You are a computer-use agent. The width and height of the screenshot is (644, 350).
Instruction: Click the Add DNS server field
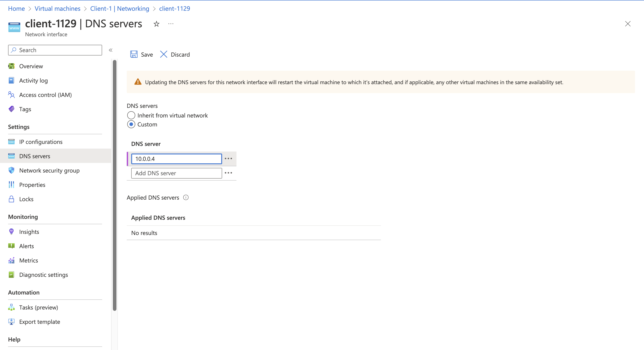176,173
